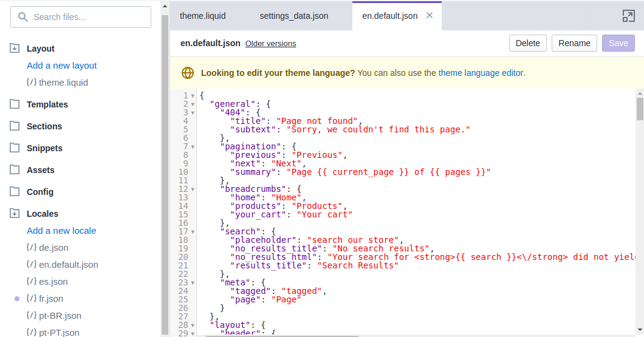Open en.default.json in the sidebar list

click(x=69, y=265)
